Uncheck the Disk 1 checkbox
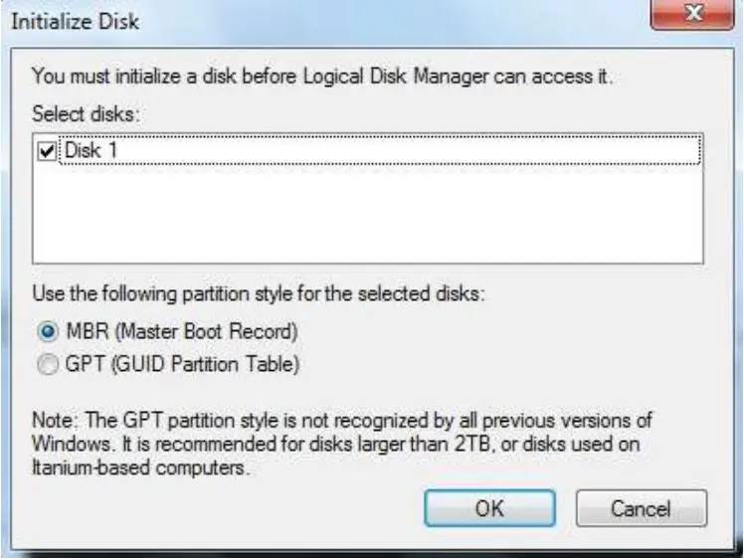The width and height of the screenshot is (744, 560). pos(44,150)
